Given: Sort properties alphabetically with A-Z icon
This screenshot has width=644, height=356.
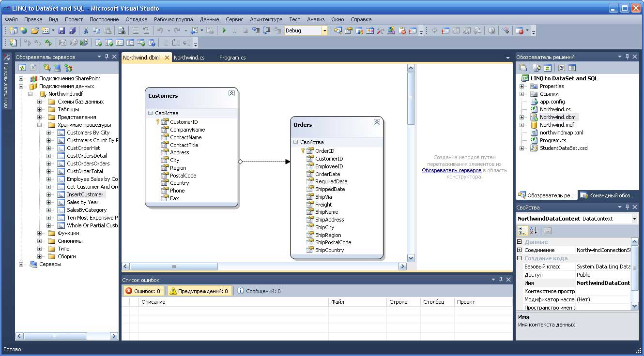Looking at the screenshot, I should point(533,231).
